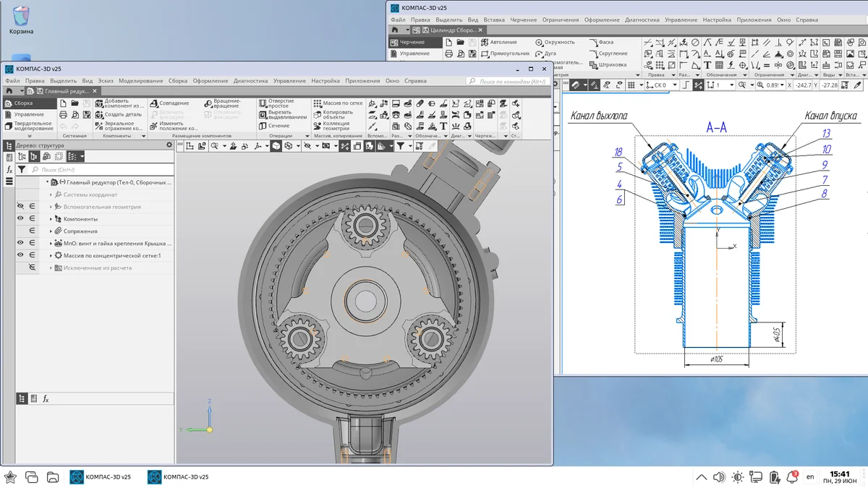Click Добавить компонент из файла icon
The width and height of the screenshot is (868, 488).
point(120,103)
